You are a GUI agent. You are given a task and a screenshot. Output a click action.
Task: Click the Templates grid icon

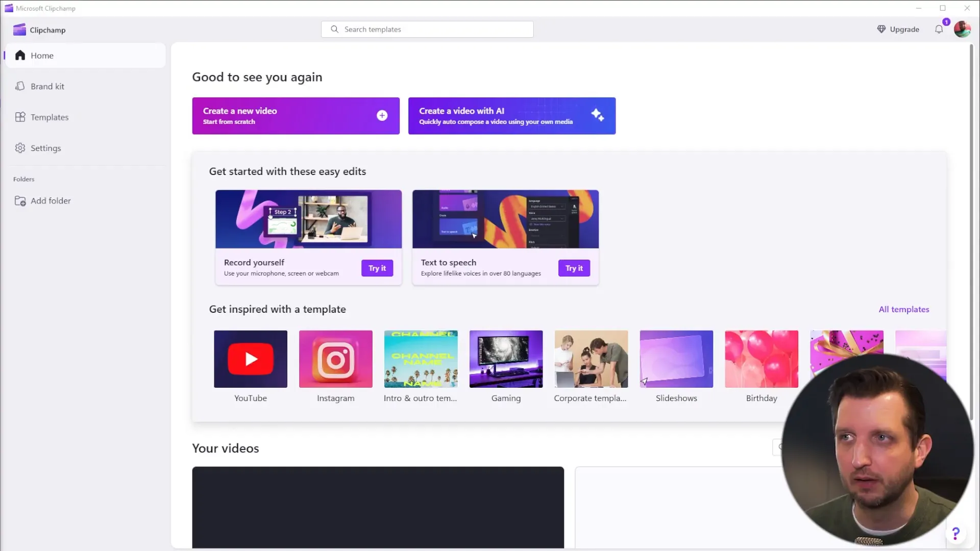pos(20,117)
